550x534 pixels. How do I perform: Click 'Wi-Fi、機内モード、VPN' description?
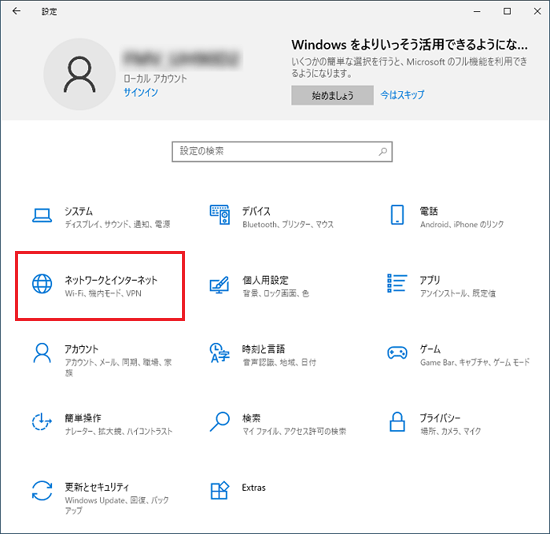pos(103,293)
